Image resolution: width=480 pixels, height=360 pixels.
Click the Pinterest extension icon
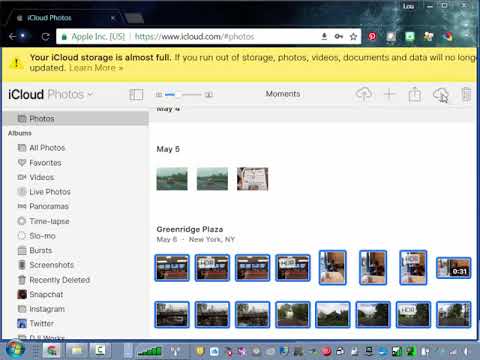point(372,36)
